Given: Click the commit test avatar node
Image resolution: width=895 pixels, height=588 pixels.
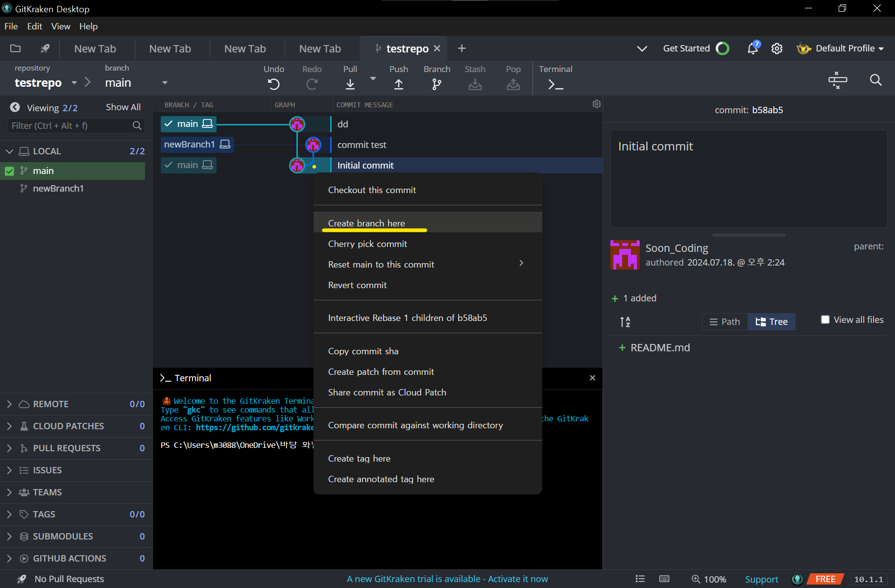Looking at the screenshot, I should (313, 145).
